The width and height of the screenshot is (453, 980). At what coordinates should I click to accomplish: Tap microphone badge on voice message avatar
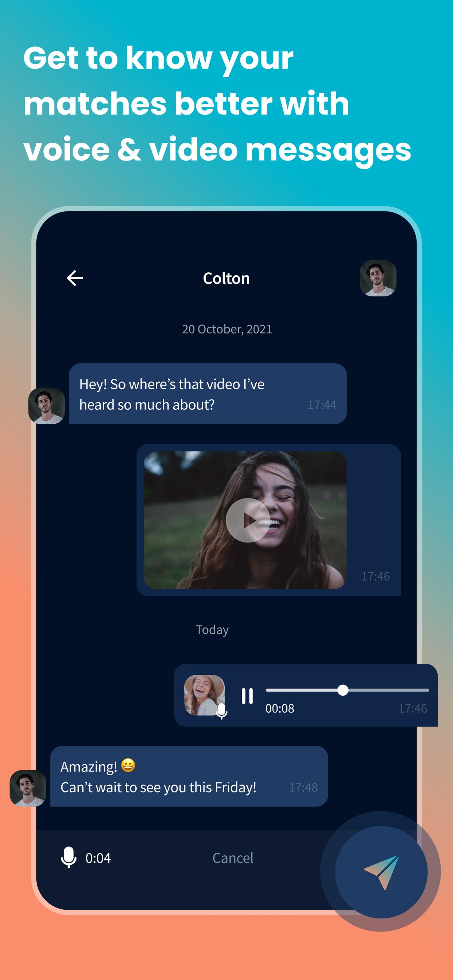[x=221, y=711]
